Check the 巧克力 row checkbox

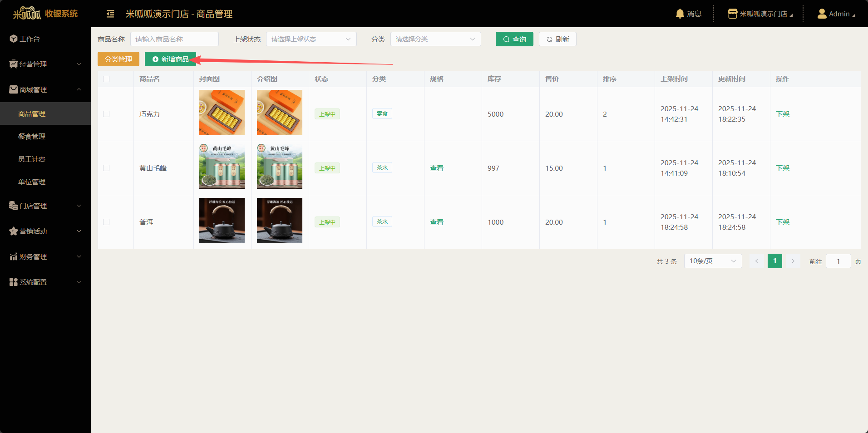pos(106,114)
